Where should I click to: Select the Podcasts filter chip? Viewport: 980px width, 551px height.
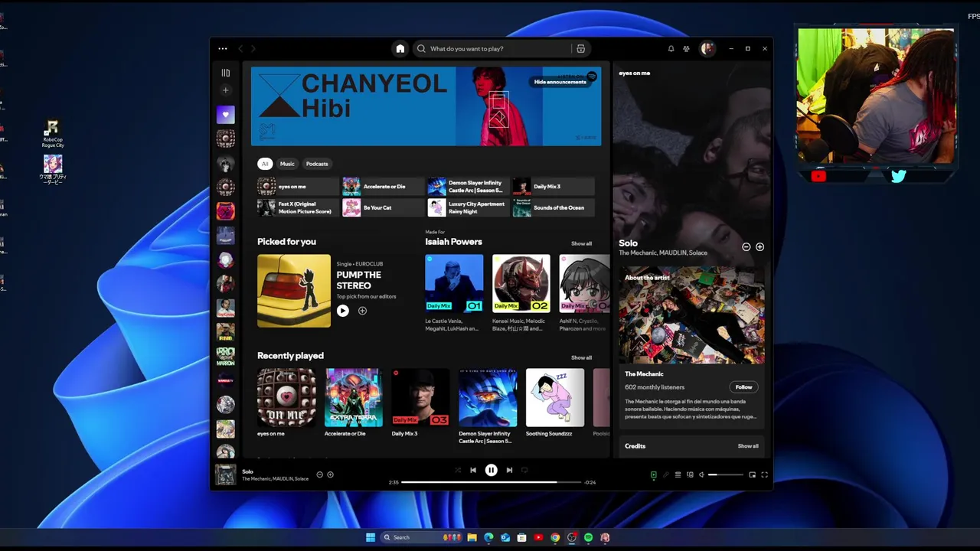[317, 164]
